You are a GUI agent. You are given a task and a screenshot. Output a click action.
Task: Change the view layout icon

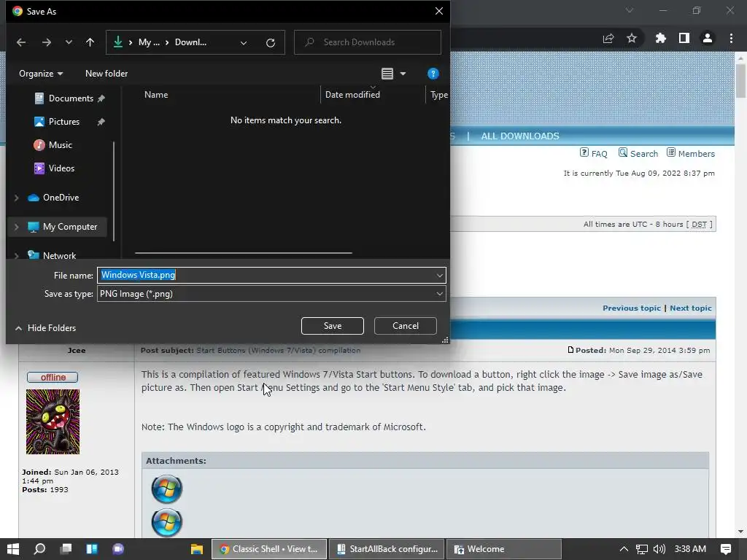387,74
